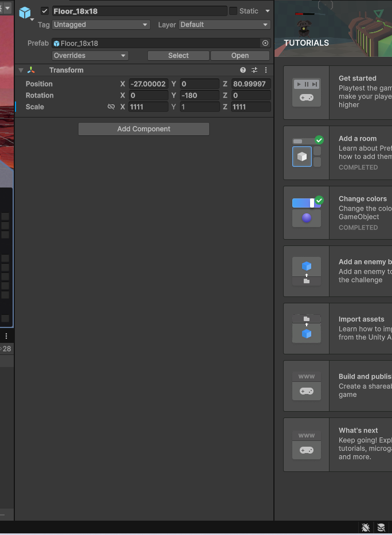Click the GameObject cube icon in Inspector
The width and height of the screenshot is (392, 535).
click(25, 13)
